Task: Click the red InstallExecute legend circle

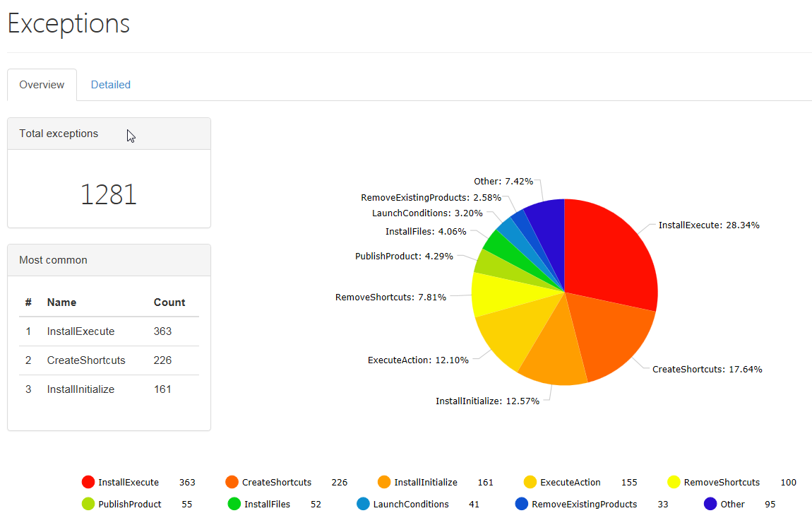Action: pos(88,483)
